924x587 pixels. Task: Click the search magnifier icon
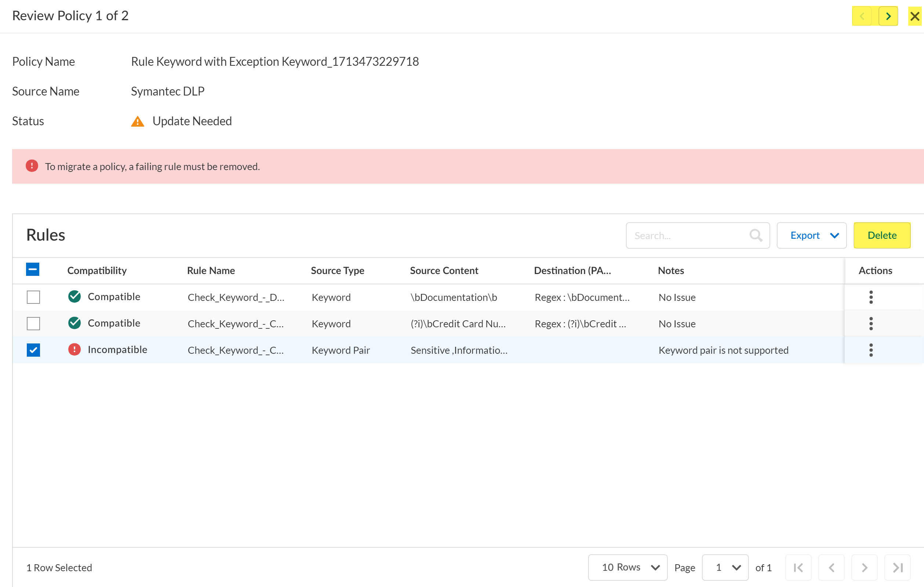pos(755,235)
